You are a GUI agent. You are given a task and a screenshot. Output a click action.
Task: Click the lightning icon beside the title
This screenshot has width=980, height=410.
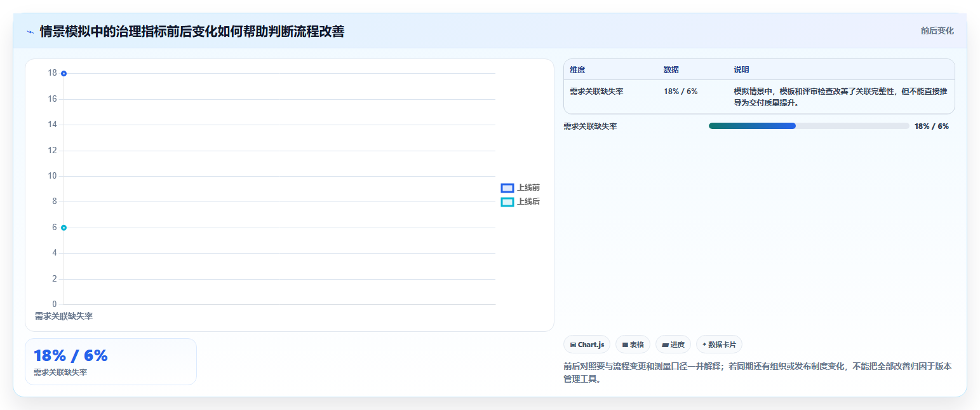coord(30,32)
